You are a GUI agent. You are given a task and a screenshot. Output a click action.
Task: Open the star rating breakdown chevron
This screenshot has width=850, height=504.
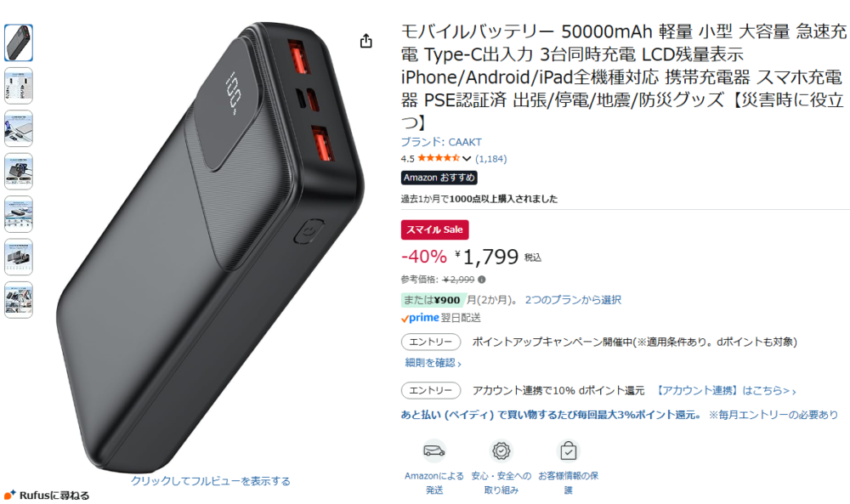pyautogui.click(x=466, y=159)
